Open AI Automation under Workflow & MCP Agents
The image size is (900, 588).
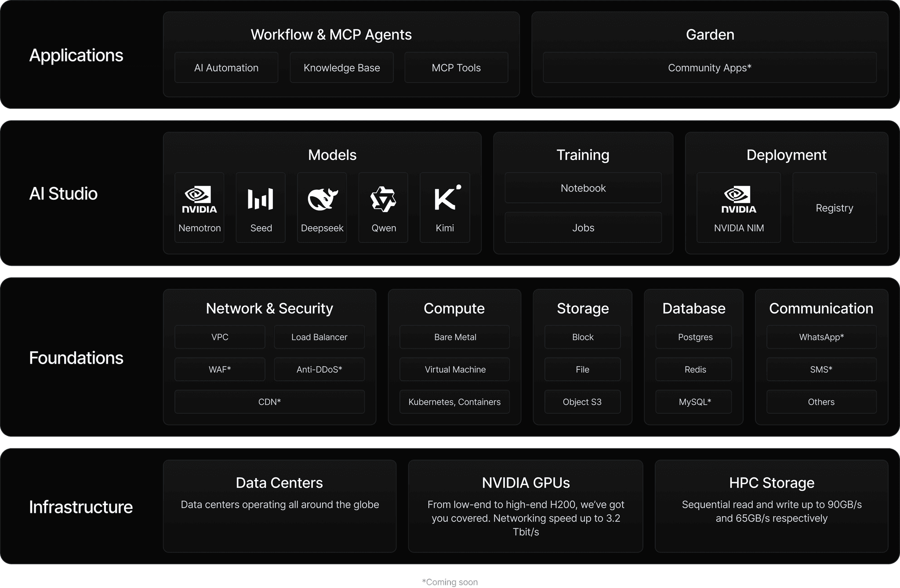point(226,67)
